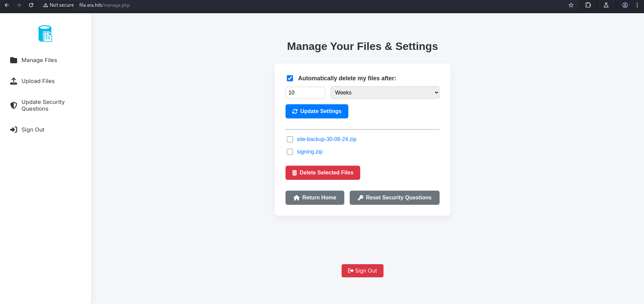This screenshot has width=644, height=304.
Task: Bookmark this page with the star icon
Action: (571, 5)
